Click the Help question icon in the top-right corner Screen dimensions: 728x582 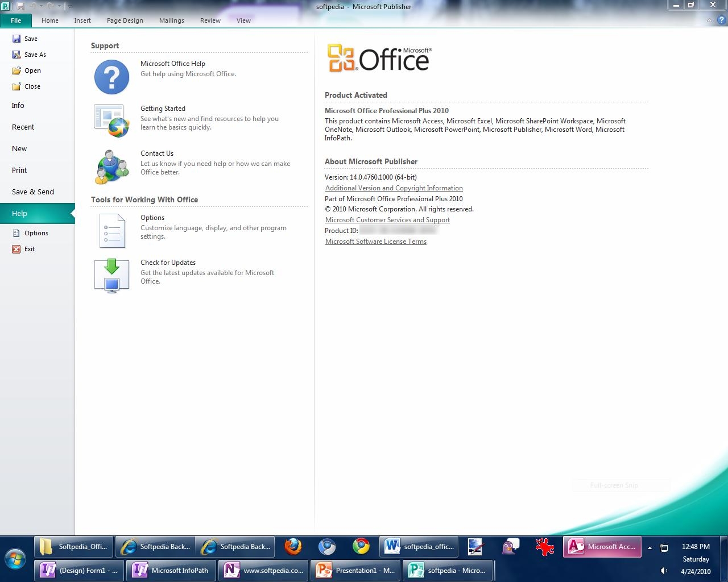tap(721, 20)
